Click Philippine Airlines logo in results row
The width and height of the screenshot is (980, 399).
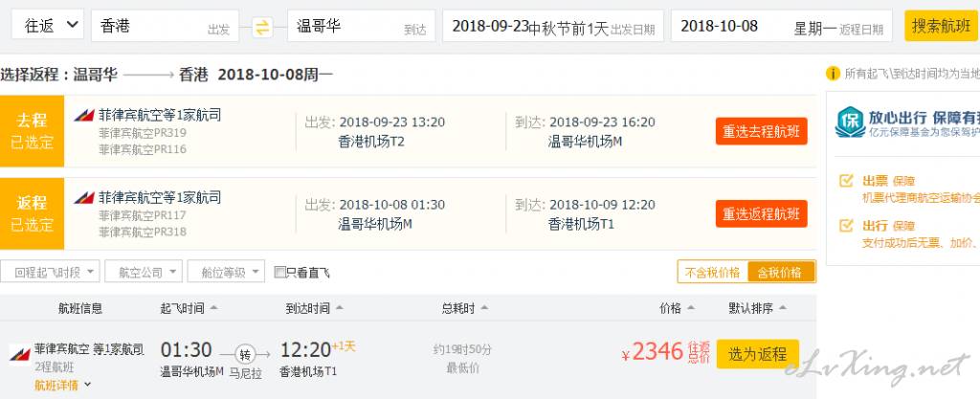click(x=20, y=353)
